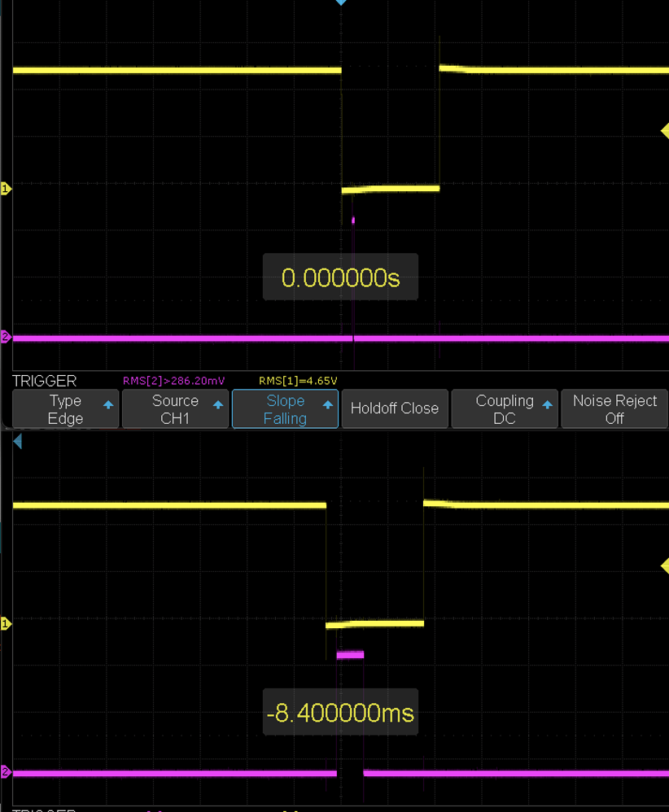
Task: Select the highlighted Slope Falling menu item
Action: point(285,408)
